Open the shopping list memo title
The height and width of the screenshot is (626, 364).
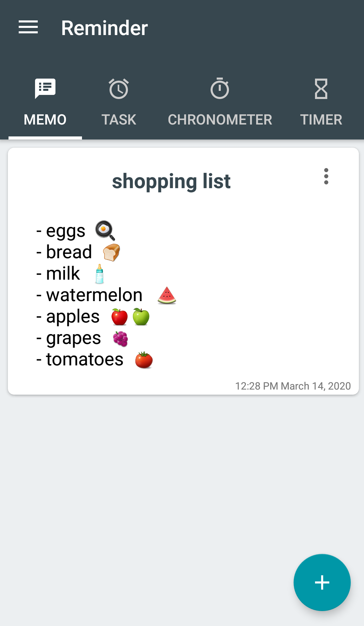(171, 181)
